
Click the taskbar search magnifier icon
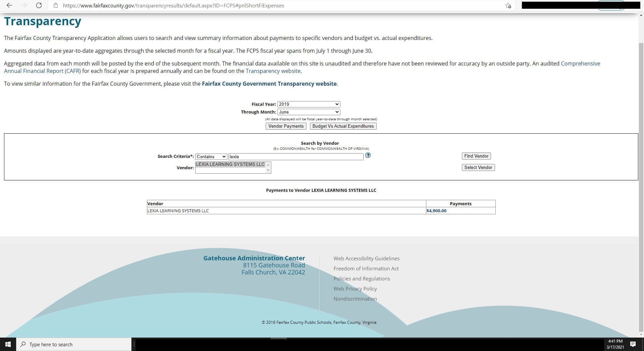click(23, 344)
